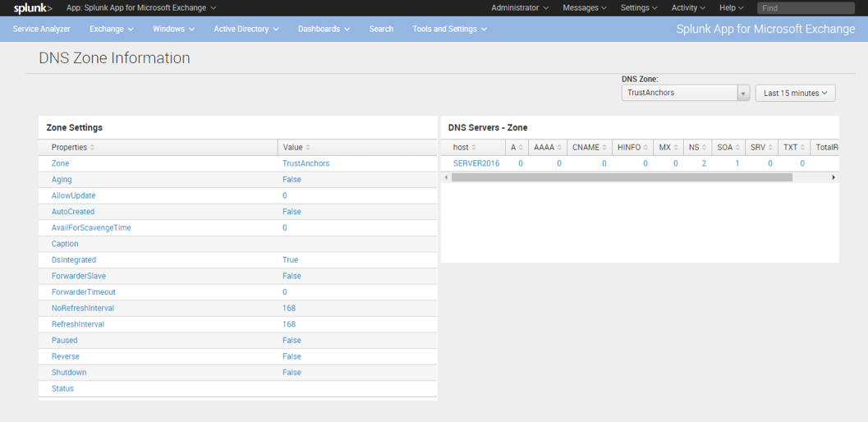Sort by TXT column
This screenshot has height=422, width=868.
[x=793, y=147]
